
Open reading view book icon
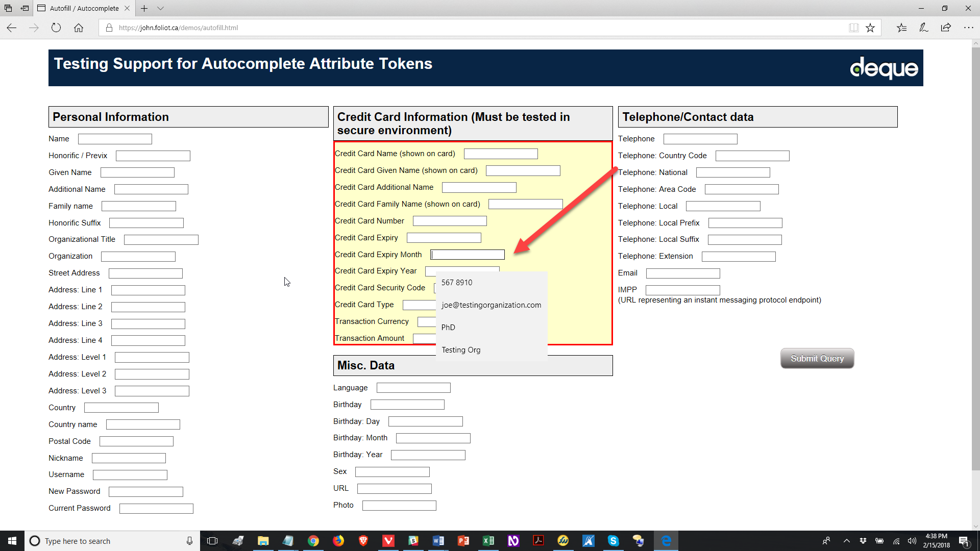[853, 28]
